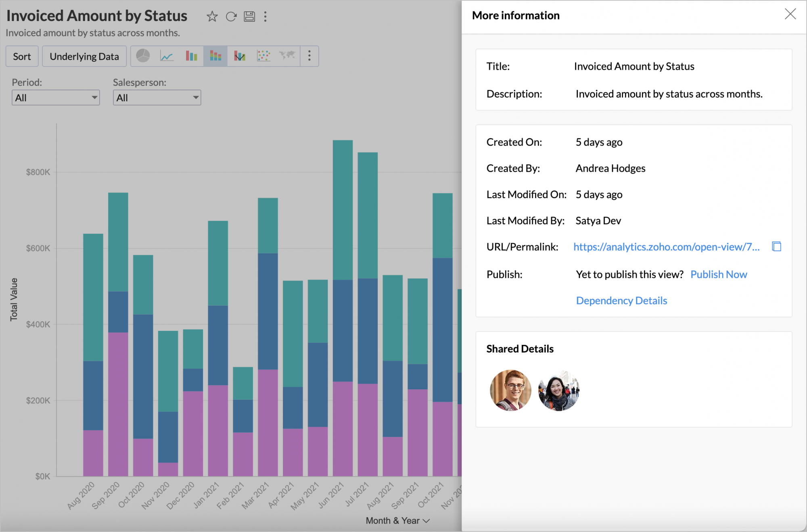
Task: Open Dependency Details
Action: point(621,300)
